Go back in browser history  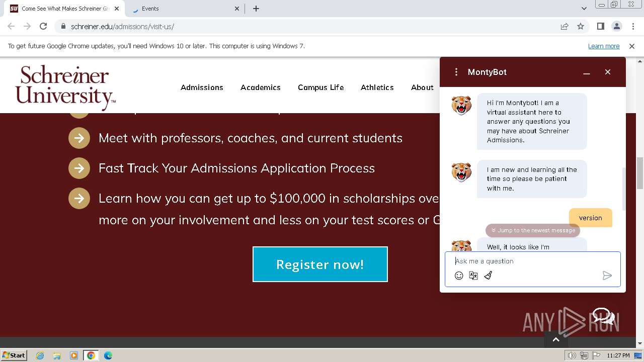click(x=11, y=26)
